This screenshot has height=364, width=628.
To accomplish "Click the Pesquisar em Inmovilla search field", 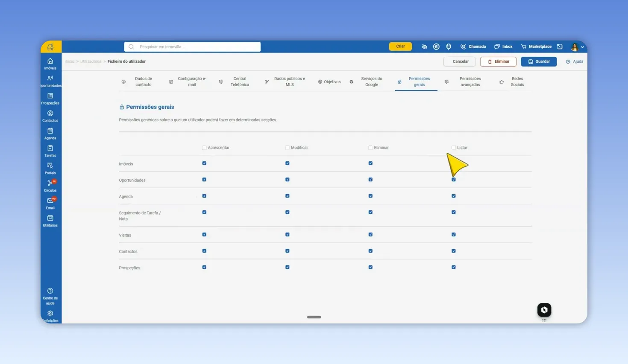I will (x=192, y=47).
